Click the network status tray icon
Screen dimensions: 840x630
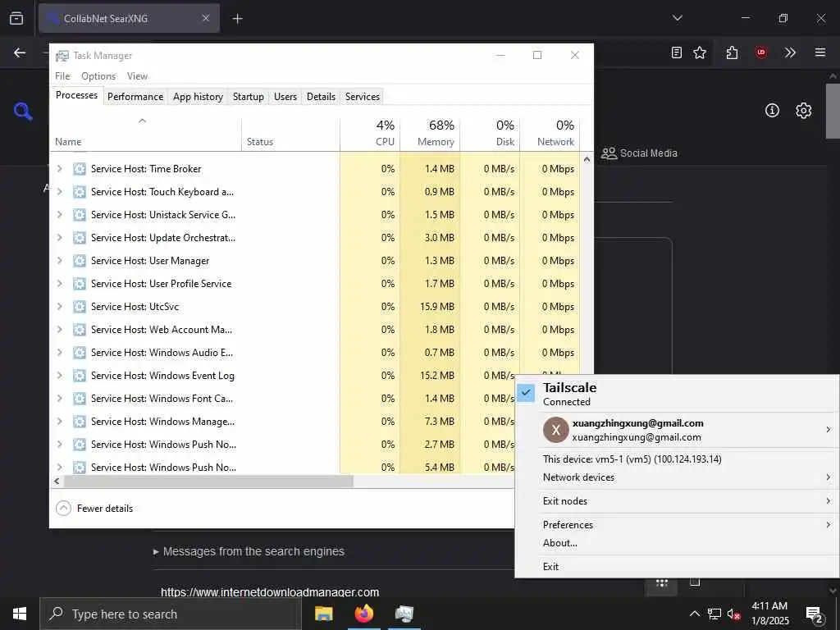714,614
